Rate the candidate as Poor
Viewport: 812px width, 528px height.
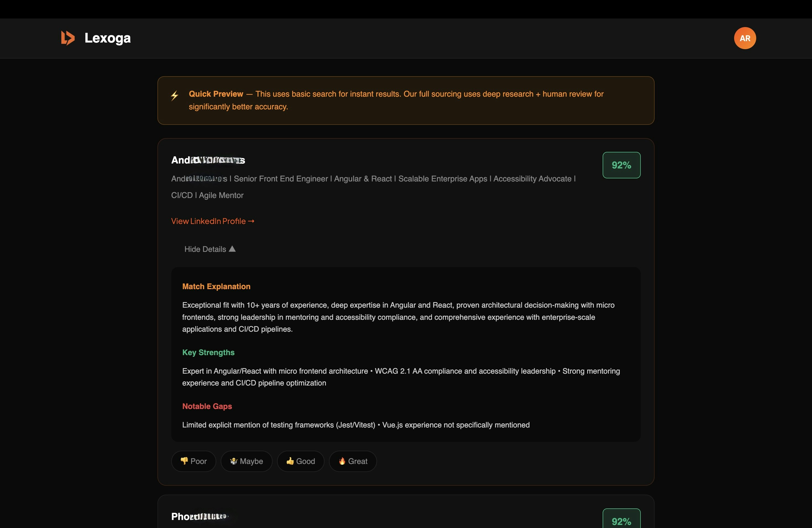click(x=194, y=461)
